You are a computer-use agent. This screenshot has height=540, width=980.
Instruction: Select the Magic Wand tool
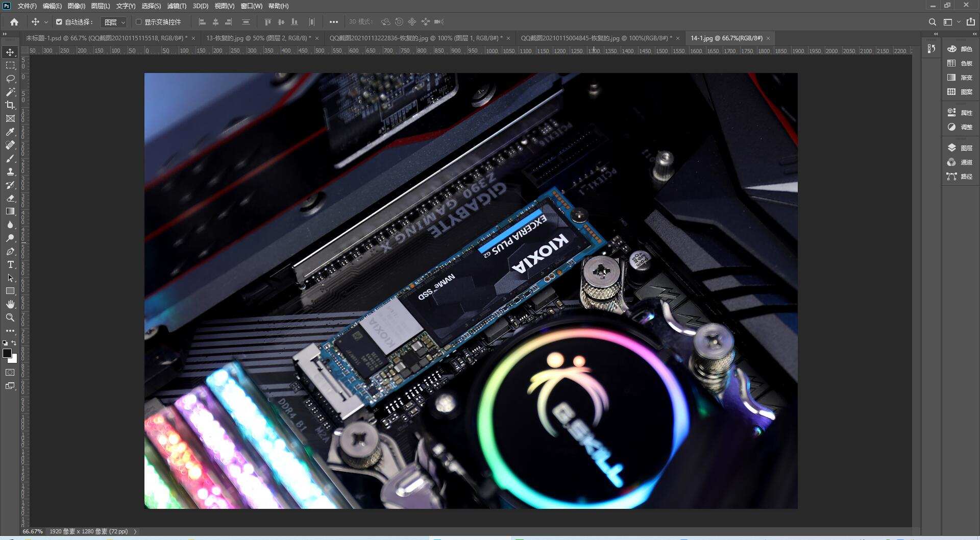[10, 92]
